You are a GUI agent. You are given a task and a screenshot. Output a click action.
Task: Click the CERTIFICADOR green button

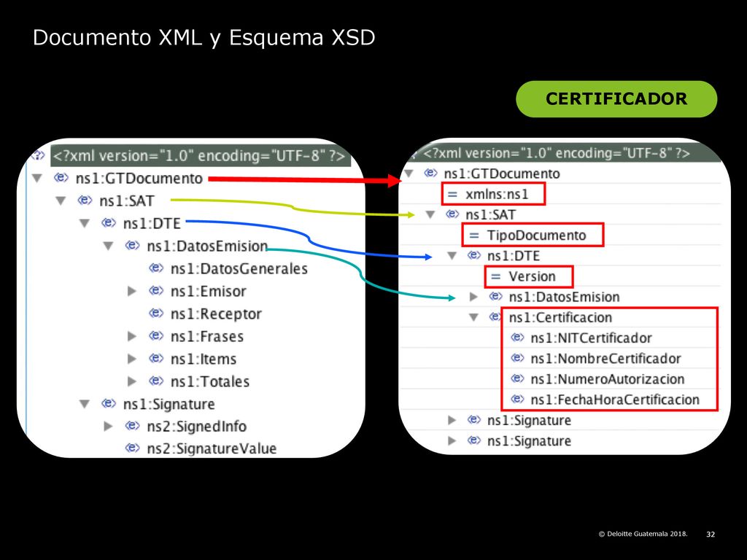(x=616, y=99)
